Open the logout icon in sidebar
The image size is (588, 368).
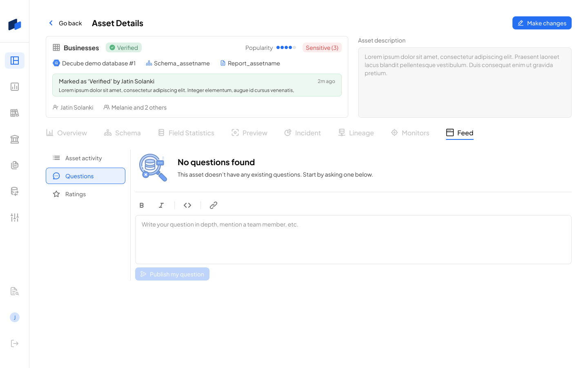15,343
